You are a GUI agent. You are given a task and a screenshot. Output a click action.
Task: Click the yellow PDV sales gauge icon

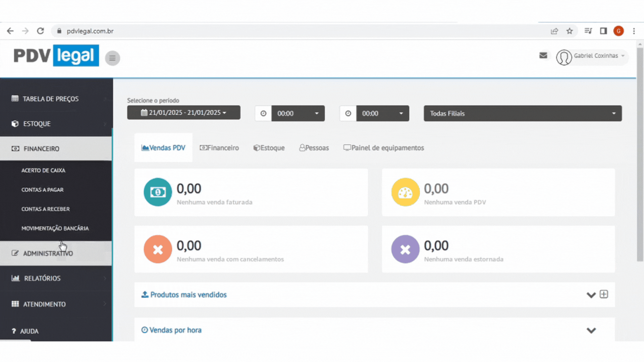click(405, 192)
